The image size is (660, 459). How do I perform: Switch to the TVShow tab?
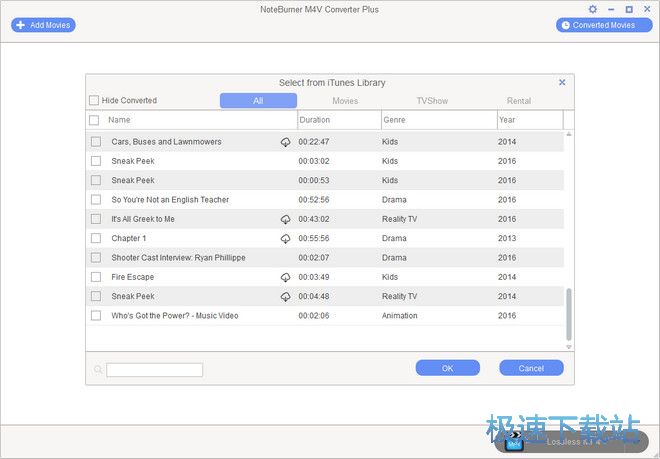(x=432, y=101)
